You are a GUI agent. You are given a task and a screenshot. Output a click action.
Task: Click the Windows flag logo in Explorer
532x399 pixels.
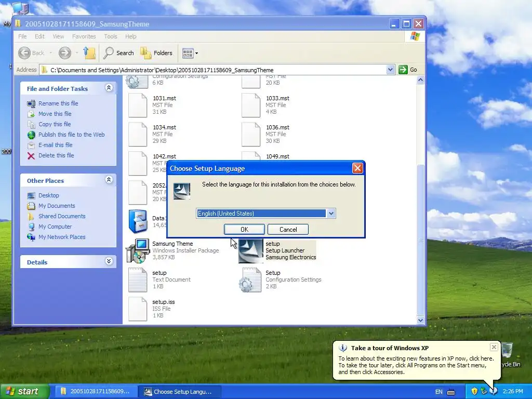415,36
